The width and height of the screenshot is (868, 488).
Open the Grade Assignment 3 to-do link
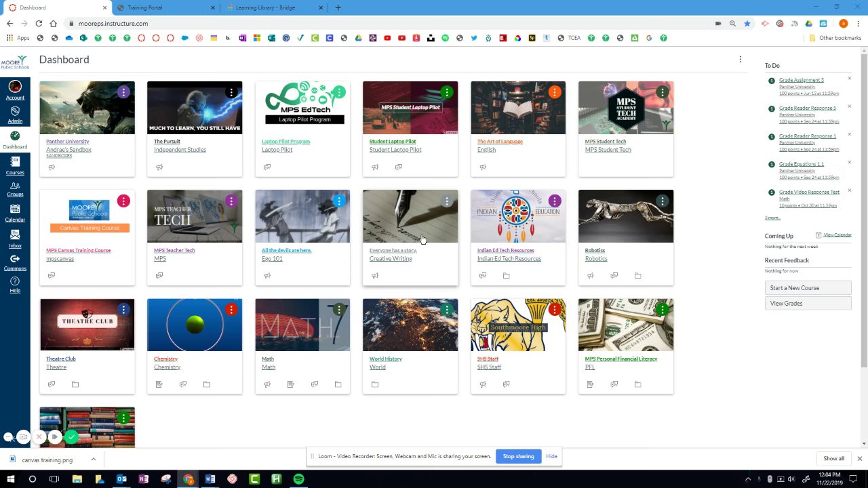click(802, 80)
